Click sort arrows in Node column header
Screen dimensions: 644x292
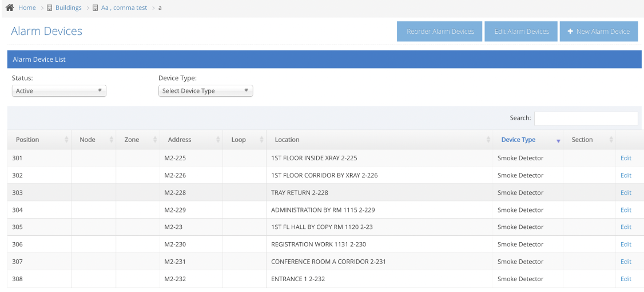(x=111, y=140)
